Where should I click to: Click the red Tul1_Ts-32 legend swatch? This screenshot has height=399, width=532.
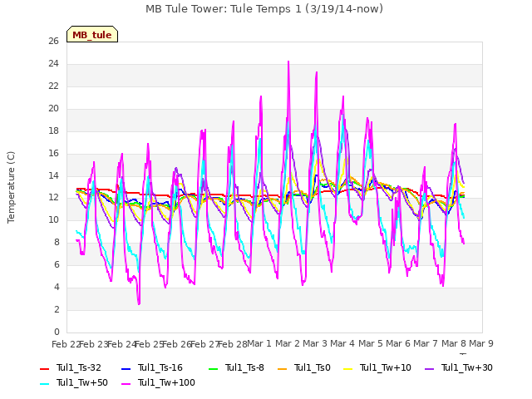(x=44, y=368)
